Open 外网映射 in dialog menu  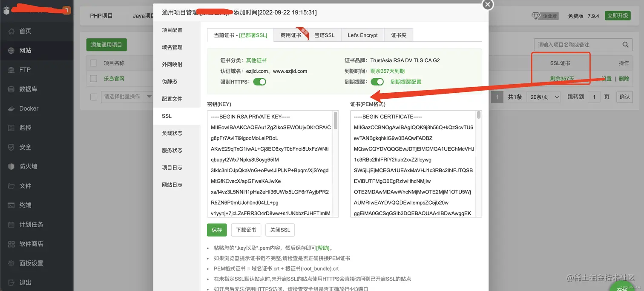click(x=177, y=64)
